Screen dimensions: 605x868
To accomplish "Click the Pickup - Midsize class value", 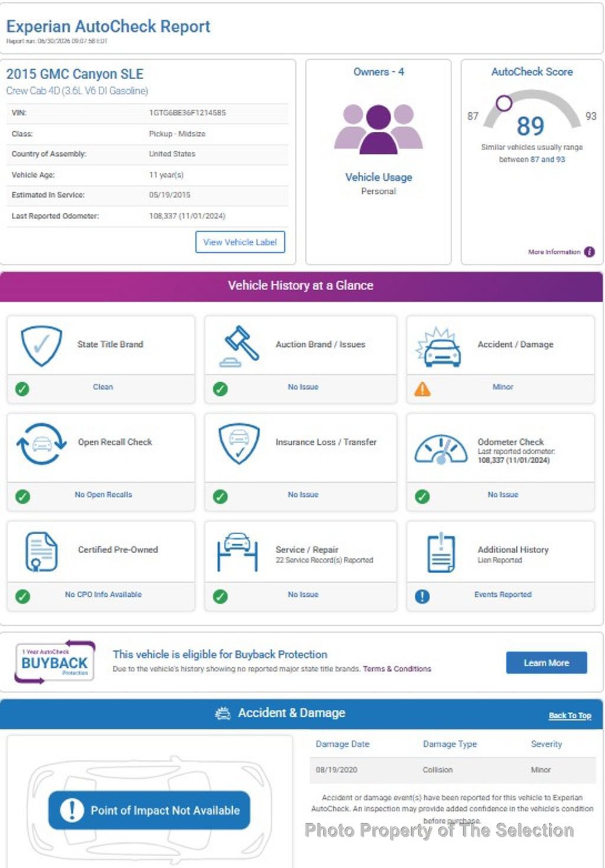I will coord(177,134).
